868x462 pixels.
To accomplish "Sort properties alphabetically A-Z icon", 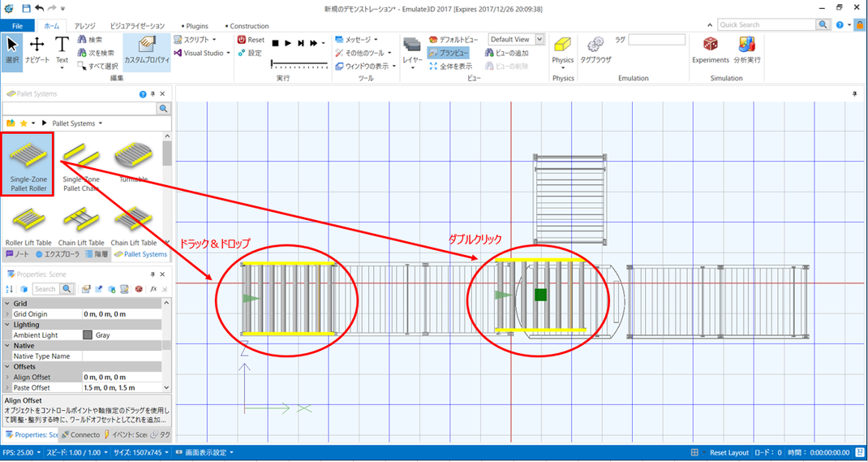I will coord(9,288).
